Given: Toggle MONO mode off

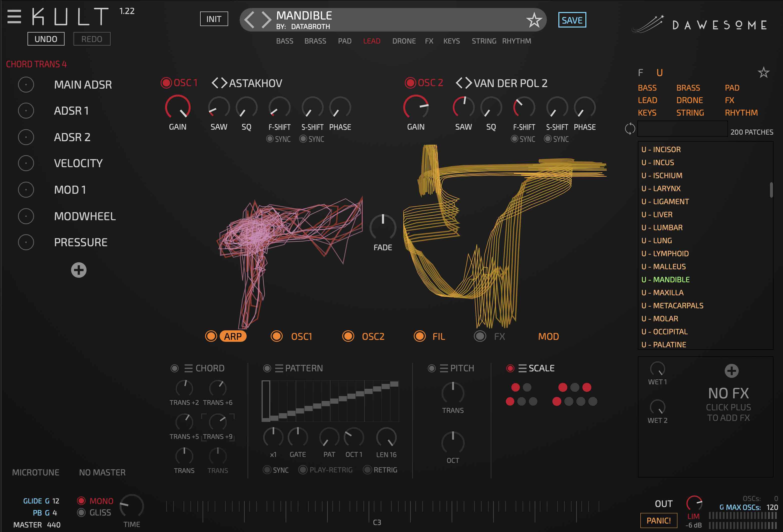Looking at the screenshot, I should [x=81, y=501].
